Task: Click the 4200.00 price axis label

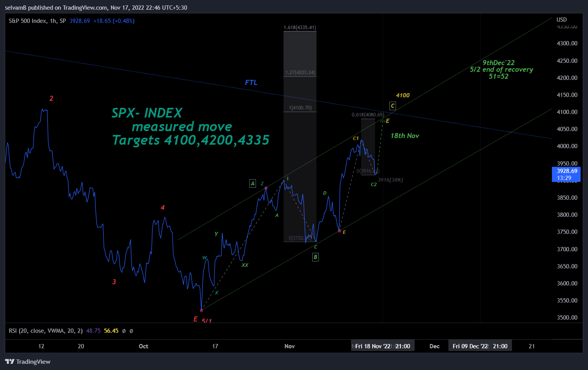Action: [x=567, y=78]
